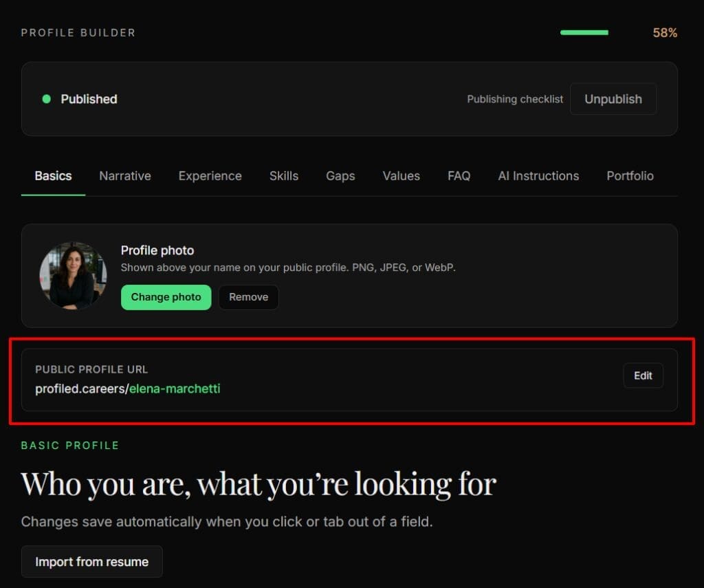Image resolution: width=704 pixels, height=588 pixels.
Task: Open the Experience tab
Action: (210, 175)
